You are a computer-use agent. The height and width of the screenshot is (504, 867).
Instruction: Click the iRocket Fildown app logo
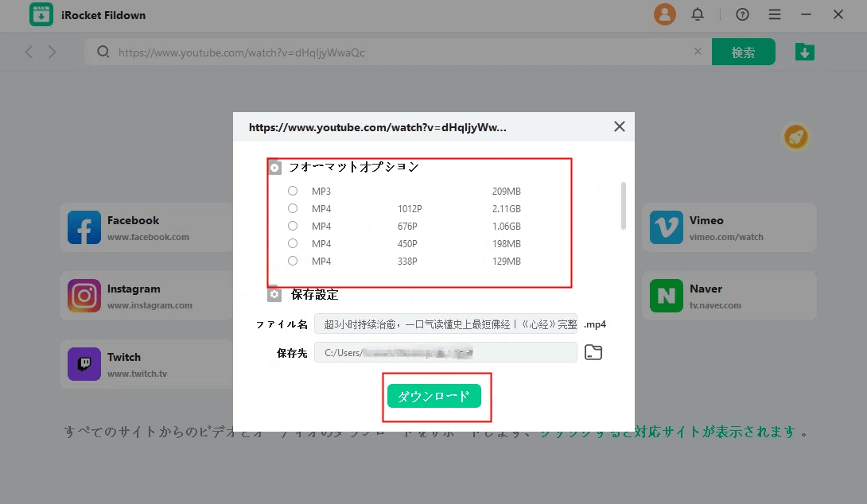click(41, 15)
